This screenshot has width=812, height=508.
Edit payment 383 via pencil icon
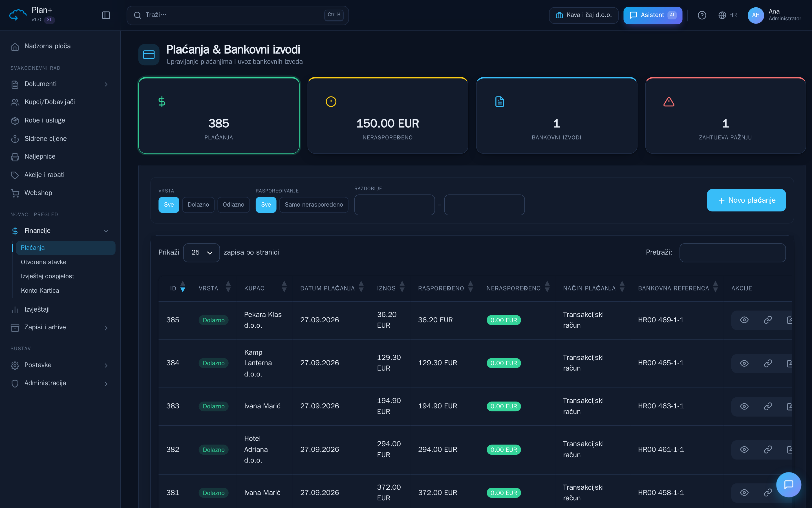click(x=789, y=406)
